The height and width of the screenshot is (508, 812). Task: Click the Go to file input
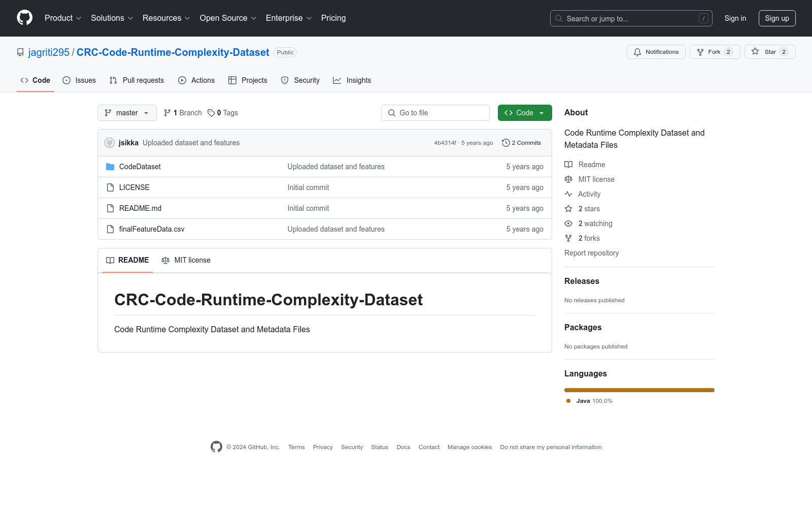coord(435,113)
